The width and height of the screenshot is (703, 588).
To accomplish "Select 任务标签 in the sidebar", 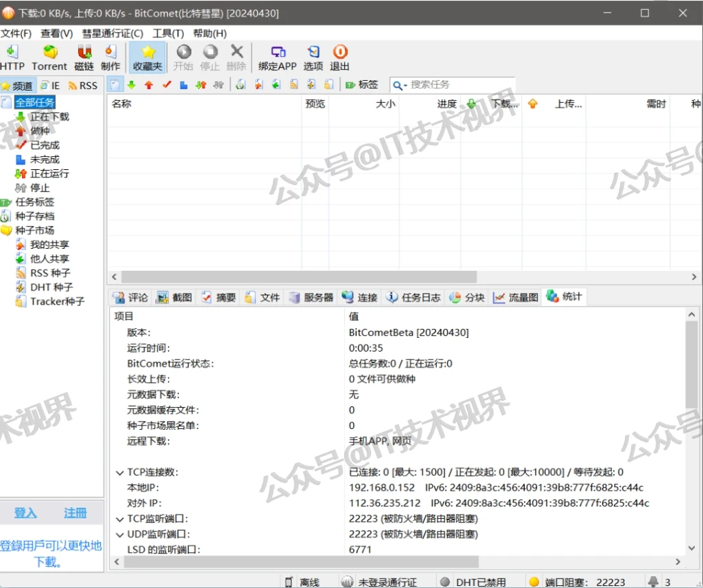I will (35, 202).
